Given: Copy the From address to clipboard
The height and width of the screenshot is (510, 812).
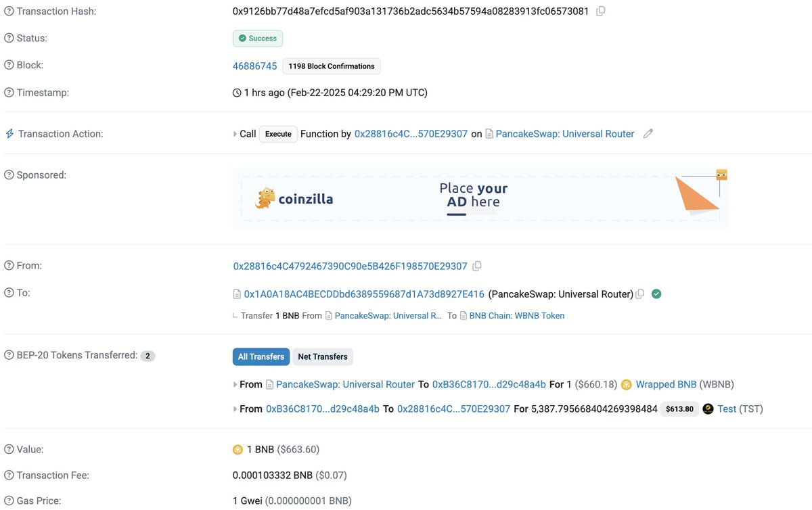Looking at the screenshot, I should tap(476, 266).
